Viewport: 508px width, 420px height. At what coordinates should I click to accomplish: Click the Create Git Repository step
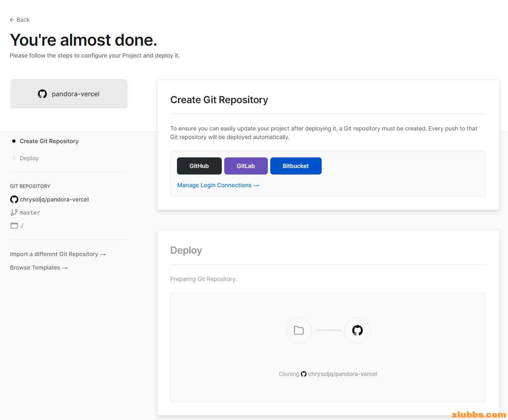click(49, 141)
